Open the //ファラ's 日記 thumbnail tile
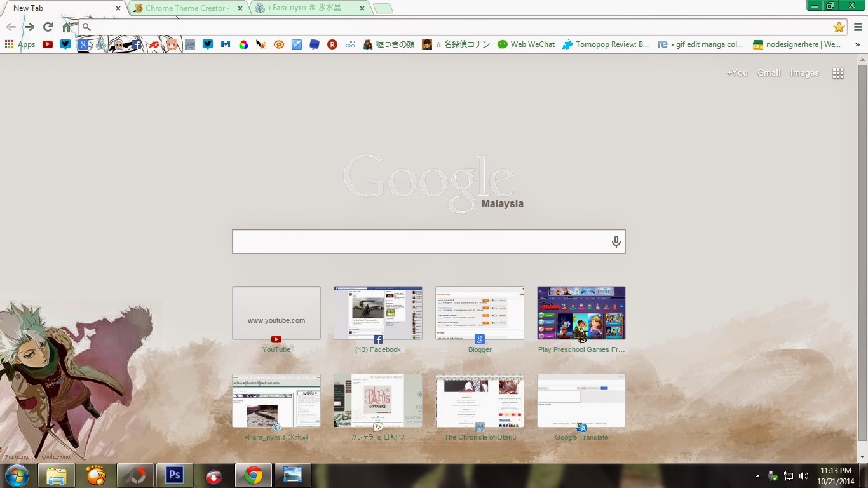The height and width of the screenshot is (488, 868). coord(378,400)
